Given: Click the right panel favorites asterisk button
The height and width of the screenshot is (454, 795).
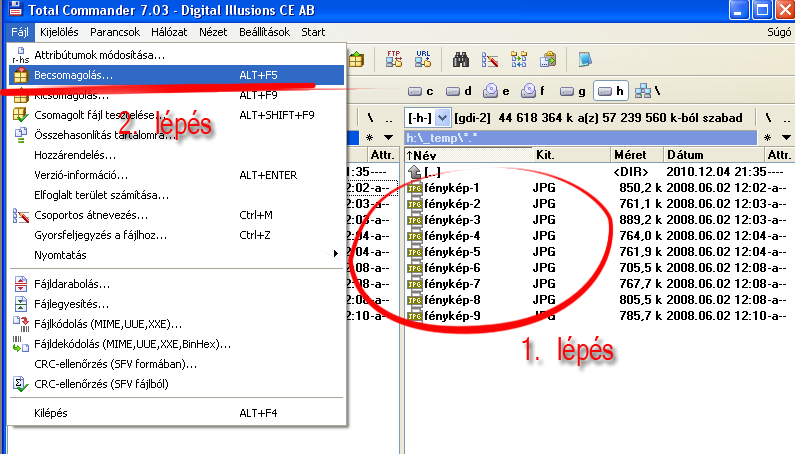Looking at the screenshot, I should point(768,137).
